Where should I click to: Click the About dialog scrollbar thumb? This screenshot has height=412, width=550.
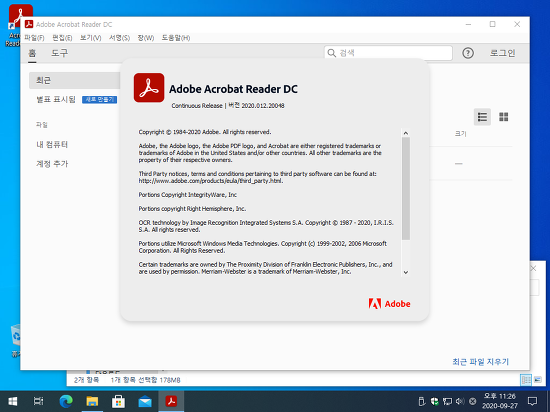pos(406,189)
